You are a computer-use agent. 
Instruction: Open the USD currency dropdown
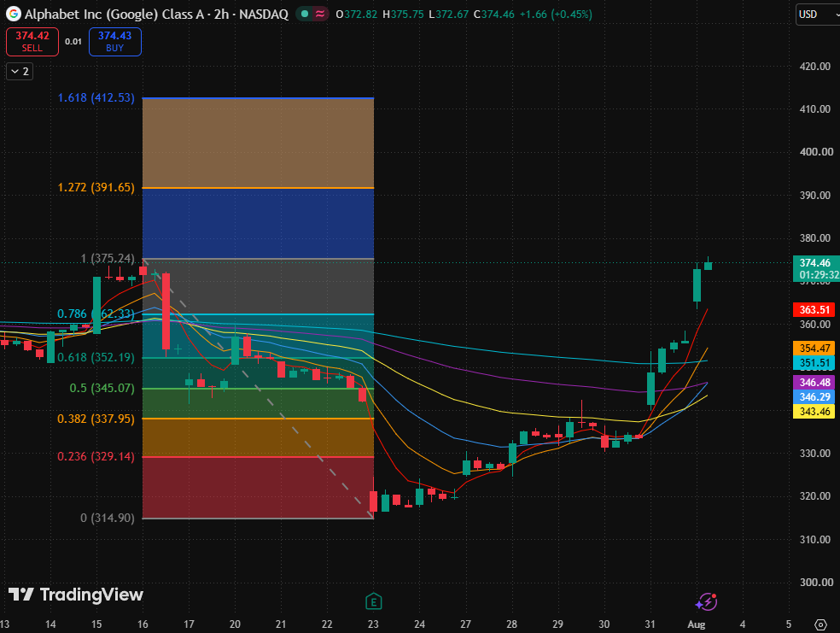coord(818,15)
